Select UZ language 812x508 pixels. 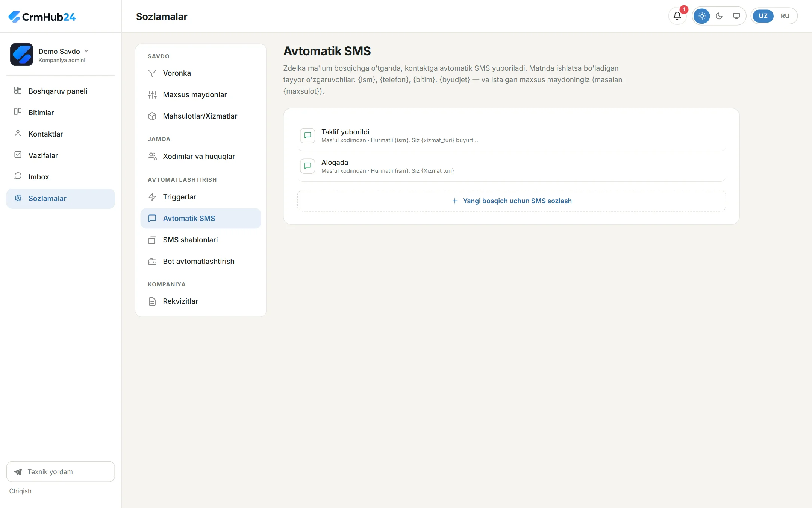[763, 16]
